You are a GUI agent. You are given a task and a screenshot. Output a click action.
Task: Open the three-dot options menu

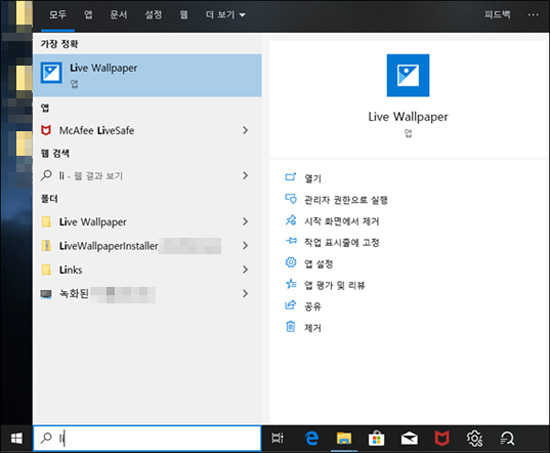click(533, 15)
